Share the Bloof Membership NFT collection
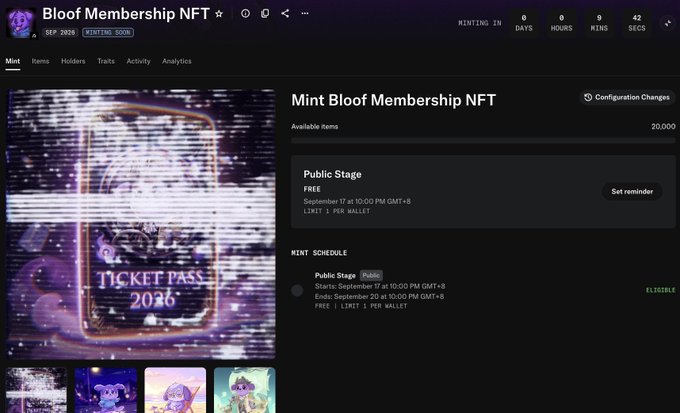The height and width of the screenshot is (413, 680). (285, 13)
